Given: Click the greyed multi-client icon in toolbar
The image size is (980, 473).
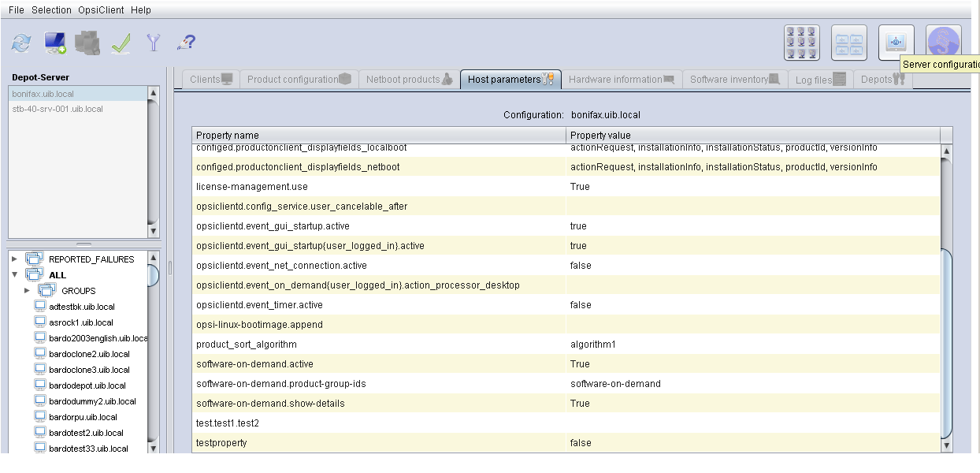Looking at the screenshot, I should coord(87,43).
